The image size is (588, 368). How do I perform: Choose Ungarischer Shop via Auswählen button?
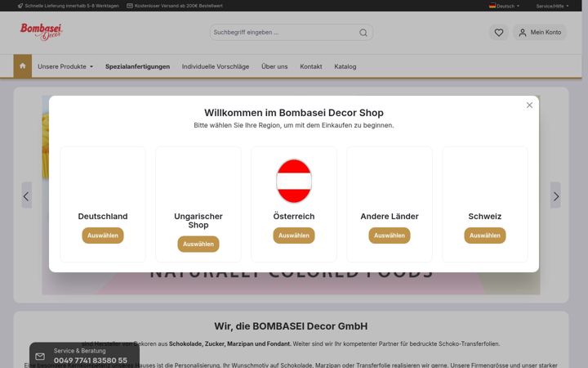click(x=198, y=244)
